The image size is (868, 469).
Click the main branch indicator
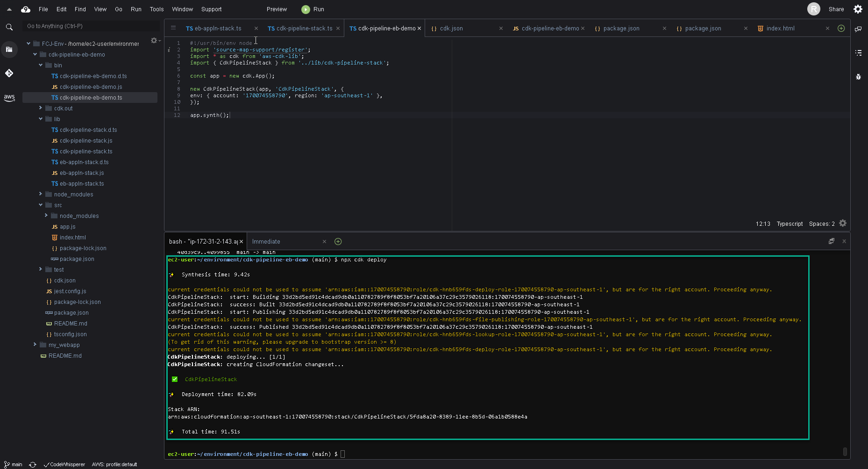pyautogui.click(x=13, y=464)
